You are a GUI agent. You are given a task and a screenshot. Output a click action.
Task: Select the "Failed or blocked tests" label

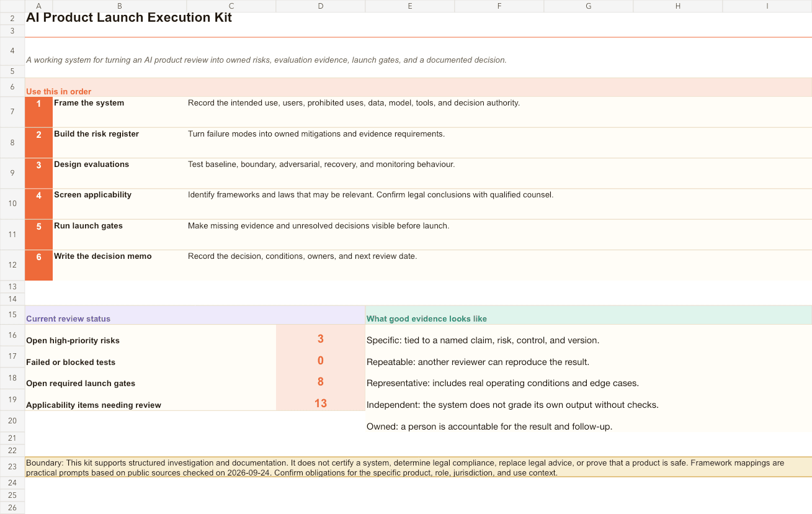click(x=71, y=363)
